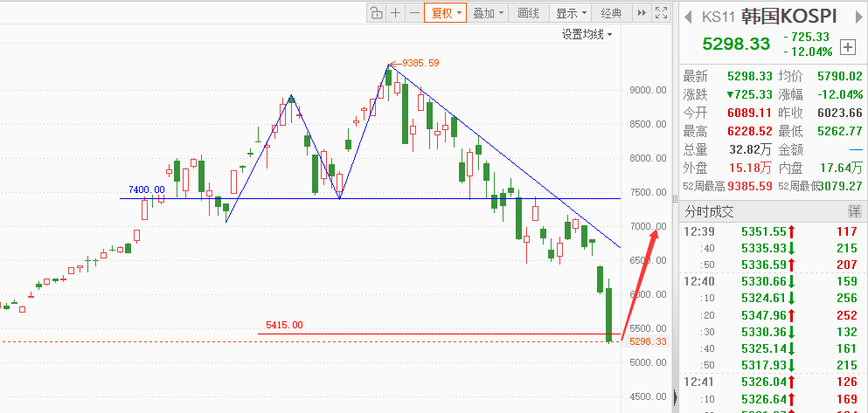The height and width of the screenshot is (413, 868).
Task: Select the 5415.00 red line label
Action: tap(285, 325)
